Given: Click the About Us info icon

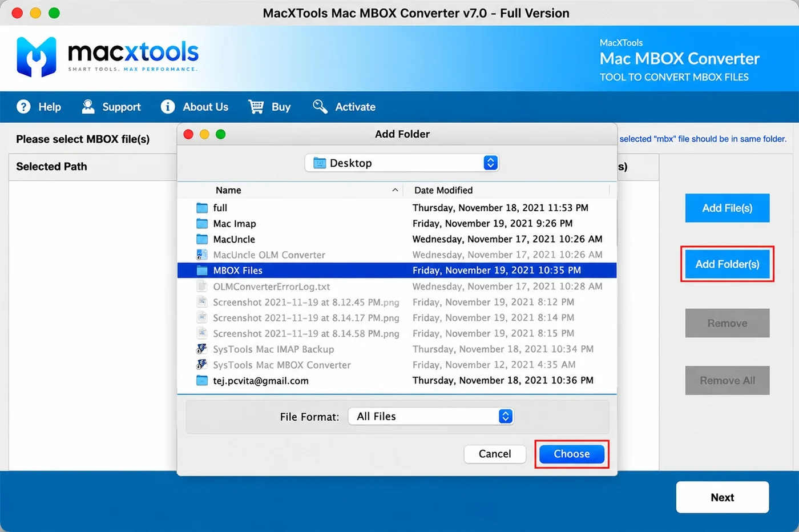Looking at the screenshot, I should click(x=168, y=107).
